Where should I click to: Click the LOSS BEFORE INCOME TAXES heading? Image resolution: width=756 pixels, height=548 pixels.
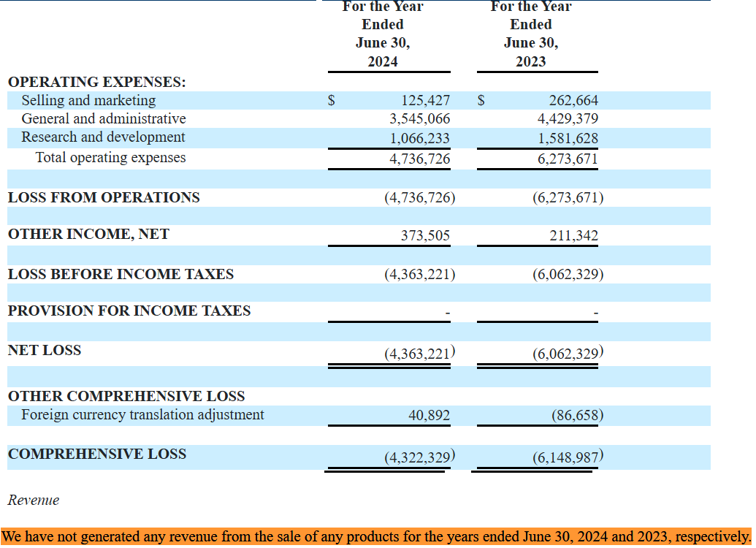[x=121, y=274]
